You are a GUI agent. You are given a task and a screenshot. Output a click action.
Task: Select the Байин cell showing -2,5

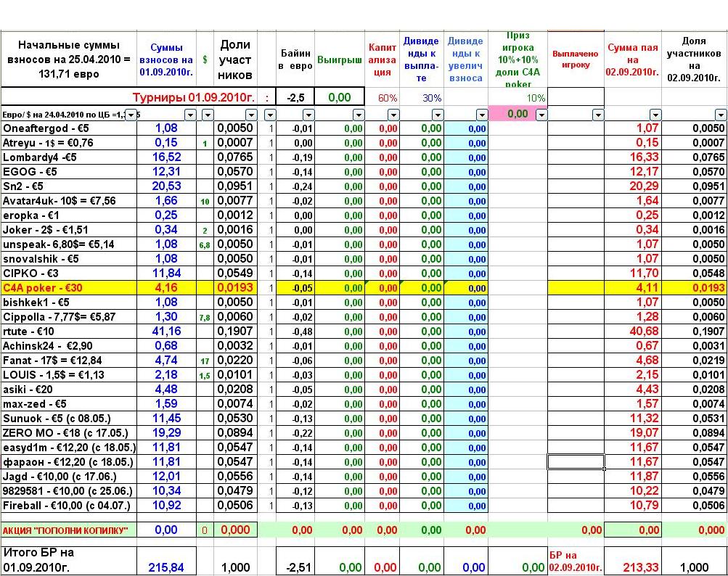click(295, 97)
